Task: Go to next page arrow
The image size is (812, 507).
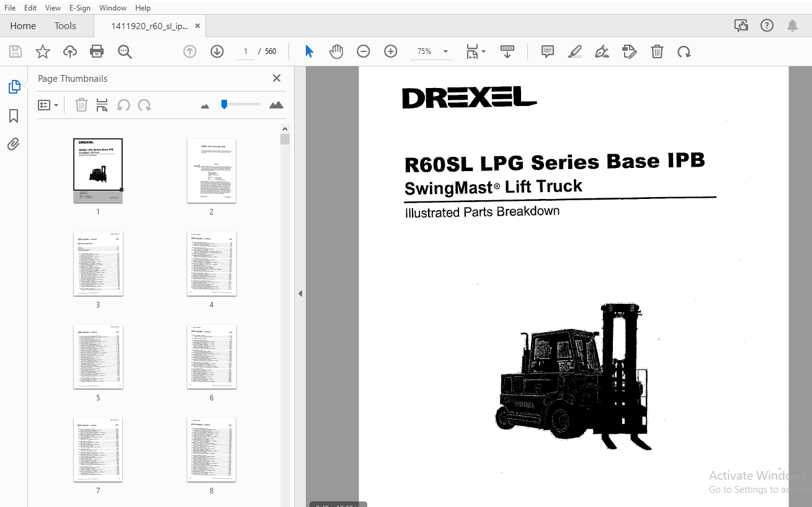Action: [x=217, y=51]
